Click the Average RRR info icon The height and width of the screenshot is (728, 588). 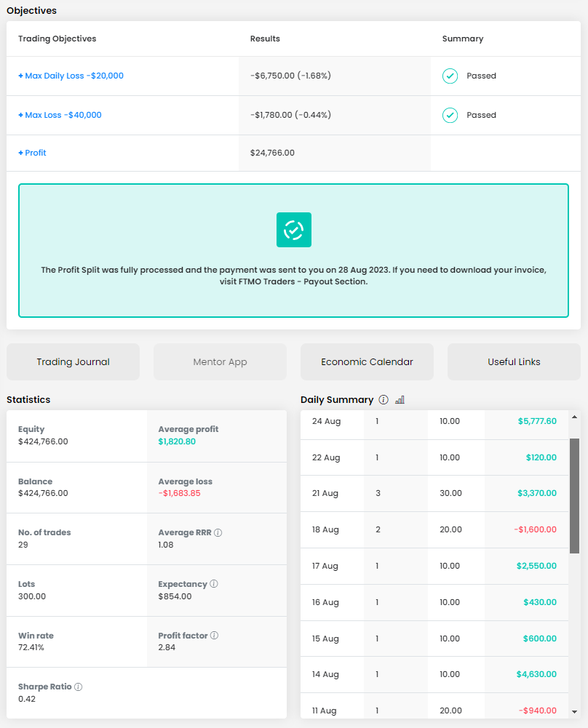[218, 532]
